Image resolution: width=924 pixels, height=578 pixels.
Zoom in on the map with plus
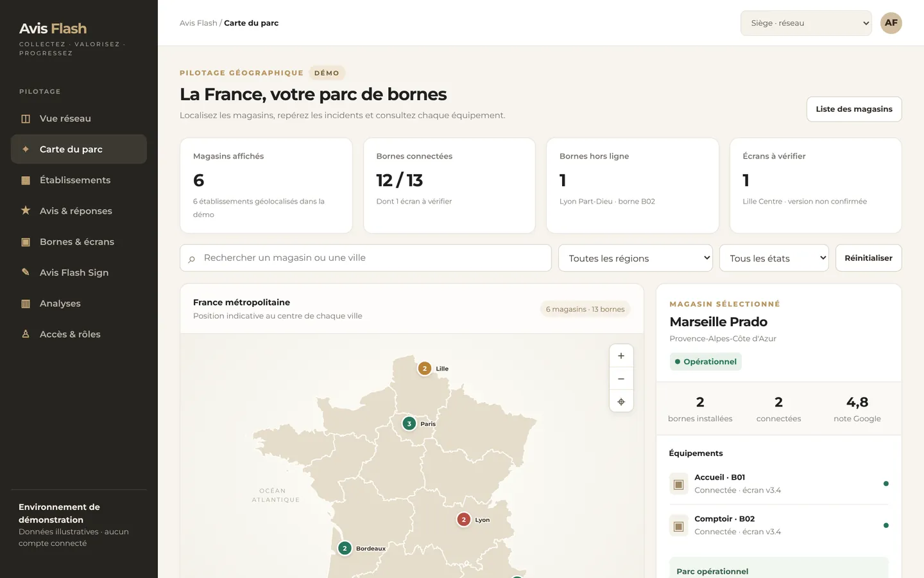click(x=621, y=356)
